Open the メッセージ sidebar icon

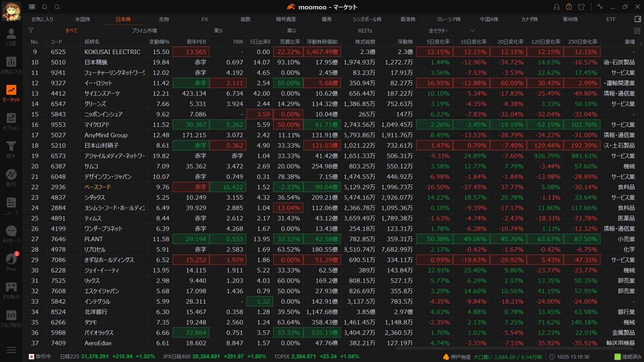click(x=11, y=234)
